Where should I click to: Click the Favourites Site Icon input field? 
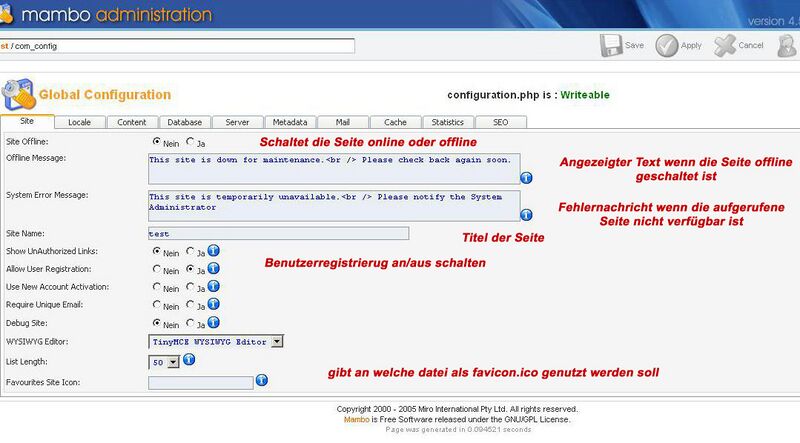click(200, 382)
